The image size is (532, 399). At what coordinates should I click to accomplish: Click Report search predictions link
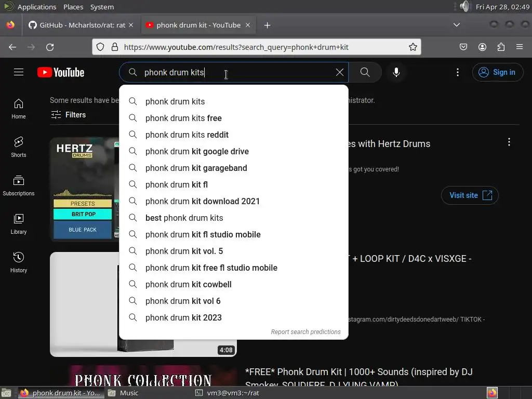(305, 332)
